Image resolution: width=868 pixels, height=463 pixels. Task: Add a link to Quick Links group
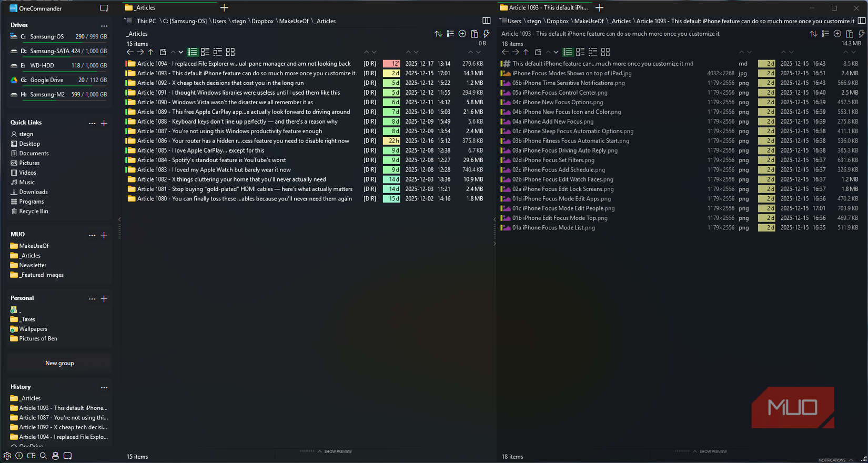coord(104,123)
